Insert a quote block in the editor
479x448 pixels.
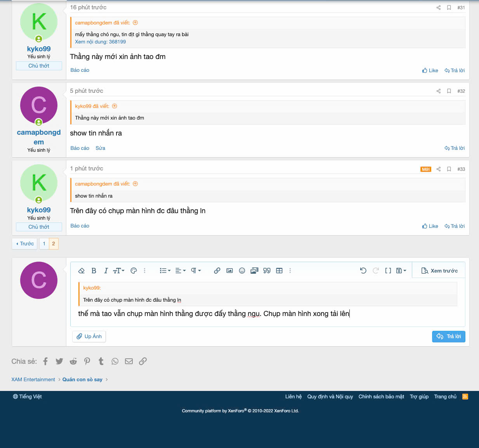point(267,271)
